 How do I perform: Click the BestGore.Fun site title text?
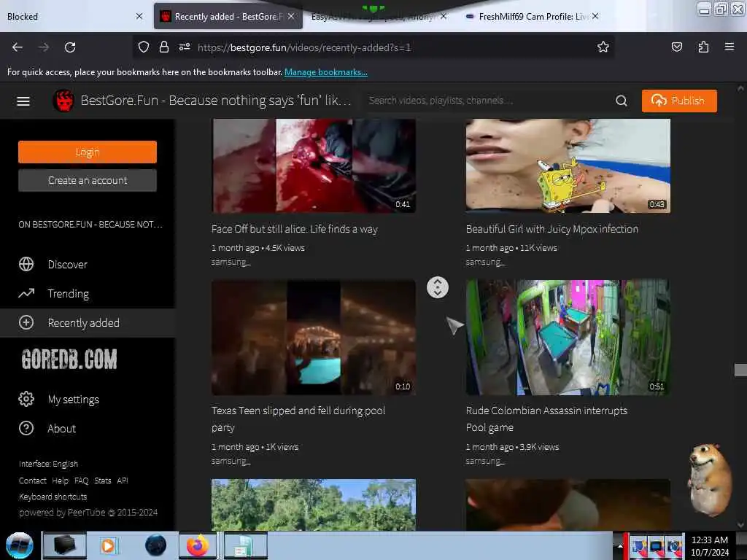tap(216, 101)
